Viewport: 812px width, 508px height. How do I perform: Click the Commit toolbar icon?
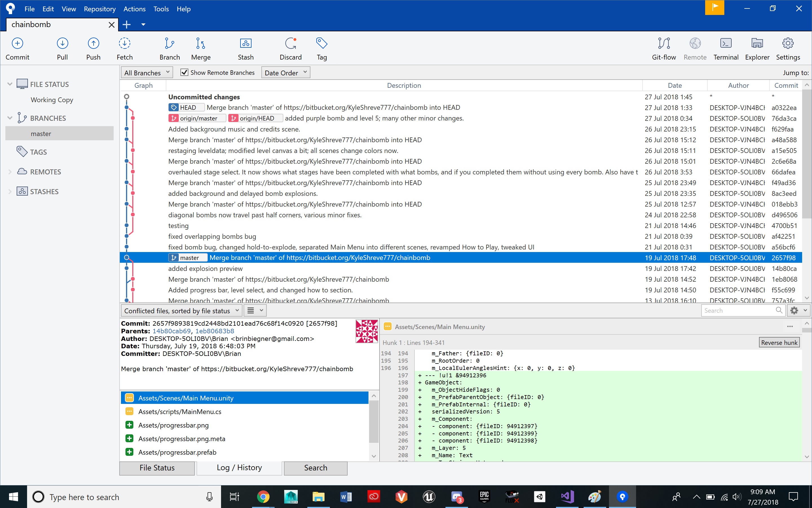click(17, 48)
